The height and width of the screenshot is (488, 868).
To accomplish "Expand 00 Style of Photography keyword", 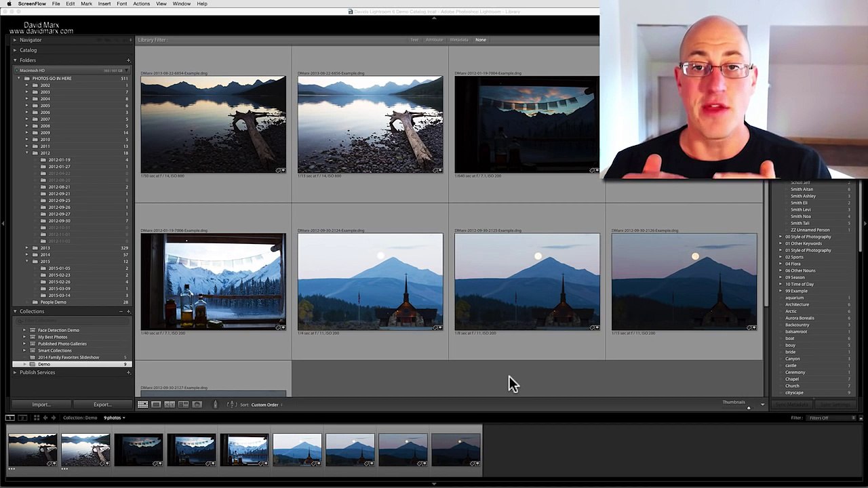I will [x=781, y=237].
